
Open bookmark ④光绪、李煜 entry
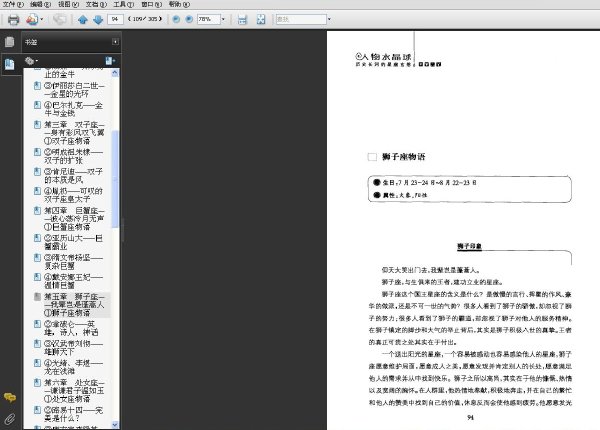tap(73, 367)
